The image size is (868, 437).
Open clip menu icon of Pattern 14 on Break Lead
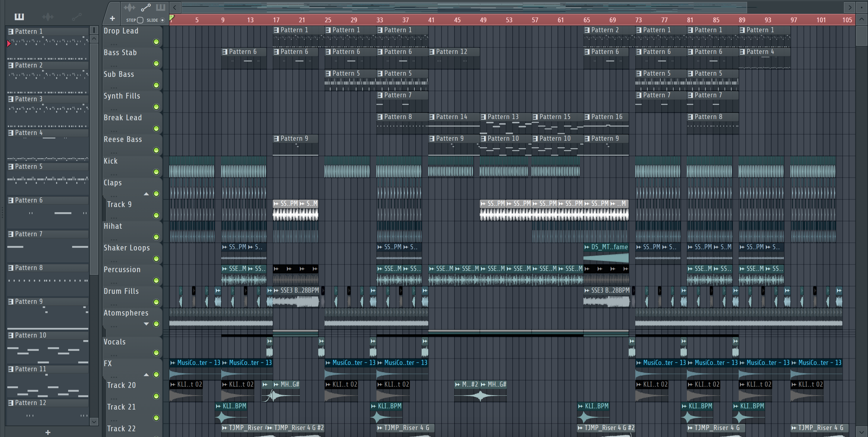432,117
